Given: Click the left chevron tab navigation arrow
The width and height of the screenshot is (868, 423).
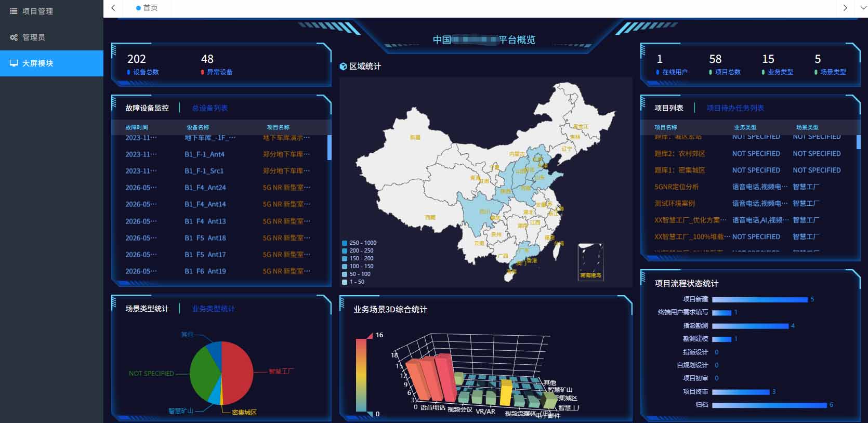Looking at the screenshot, I should pos(113,8).
